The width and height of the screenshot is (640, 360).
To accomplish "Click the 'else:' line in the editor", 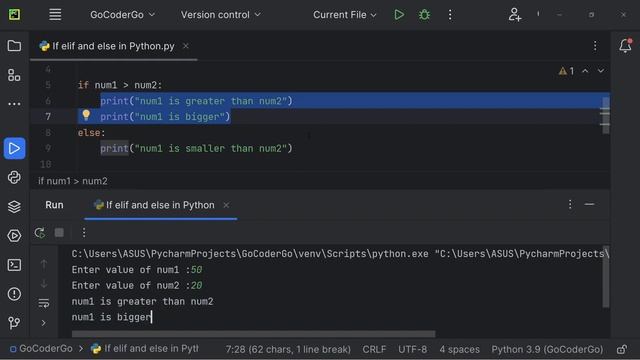I will coord(91,133).
